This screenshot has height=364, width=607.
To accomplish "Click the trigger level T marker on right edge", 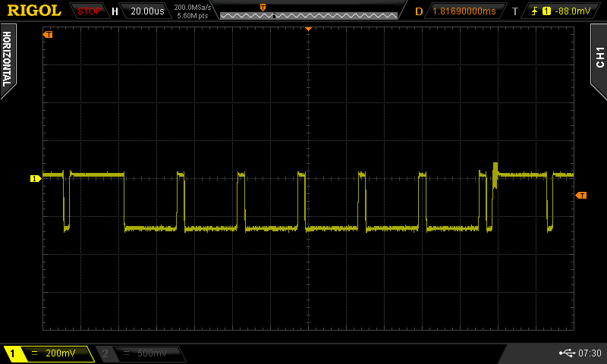I will [x=581, y=196].
